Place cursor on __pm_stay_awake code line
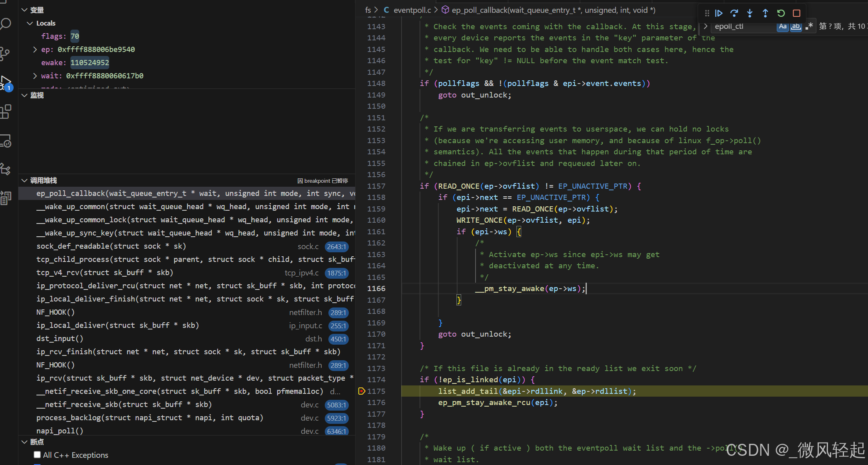Screen dimensions: 868x465 (530, 289)
